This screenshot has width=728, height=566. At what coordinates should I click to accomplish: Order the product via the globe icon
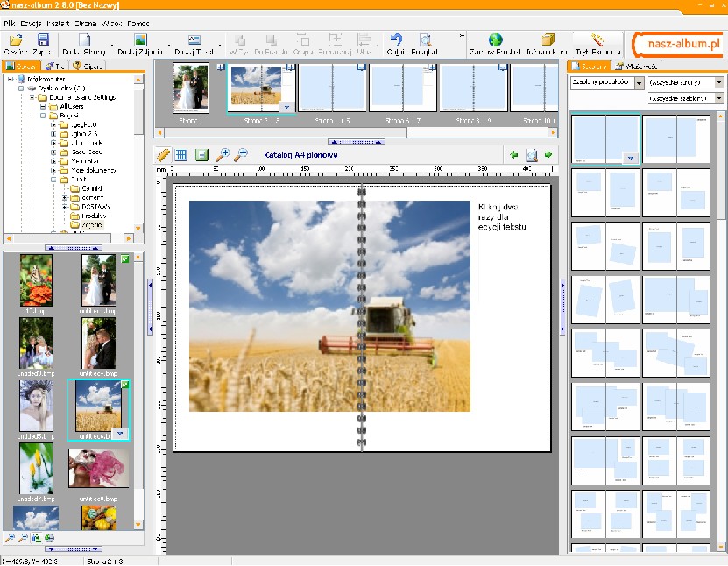[495, 44]
